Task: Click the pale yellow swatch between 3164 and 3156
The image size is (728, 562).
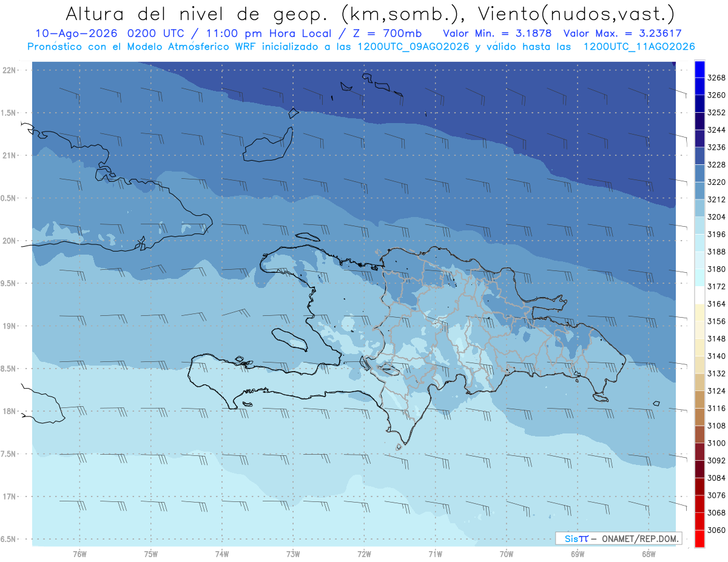Action: [699, 313]
